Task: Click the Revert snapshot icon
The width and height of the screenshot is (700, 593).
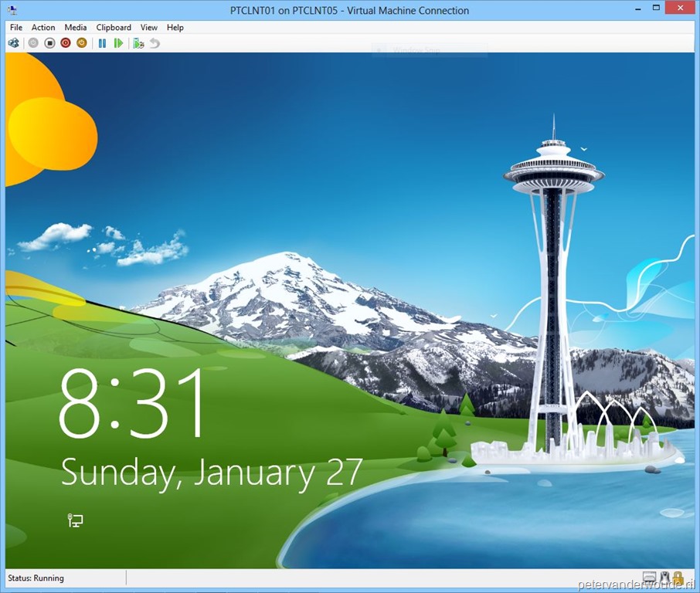Action: click(x=153, y=43)
